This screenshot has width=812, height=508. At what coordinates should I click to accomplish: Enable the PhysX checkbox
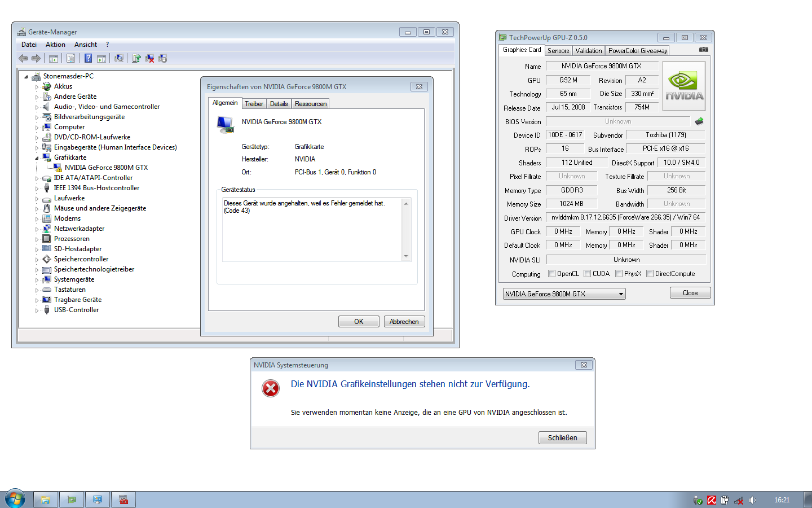point(619,274)
